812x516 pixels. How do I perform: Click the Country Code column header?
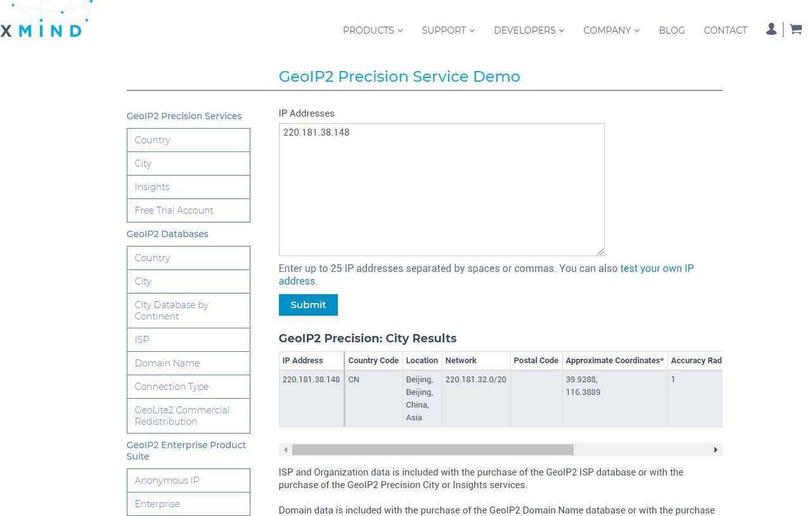coord(373,361)
